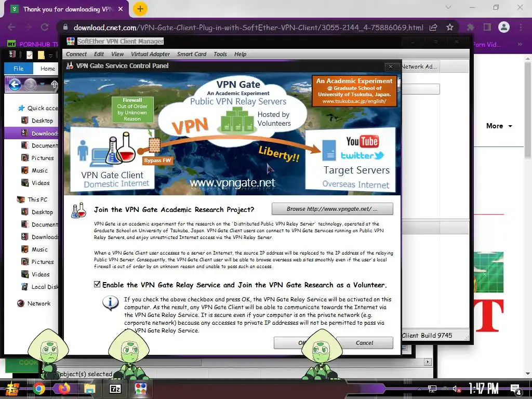Click the This PC computer icon
Viewport: 532px width, 399px height.
click(x=21, y=199)
